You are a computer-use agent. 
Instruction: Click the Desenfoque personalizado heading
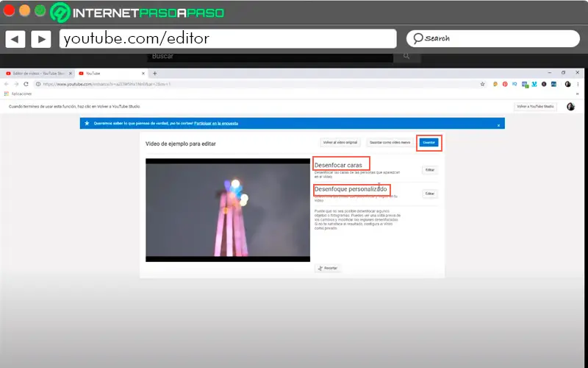pyautogui.click(x=351, y=189)
